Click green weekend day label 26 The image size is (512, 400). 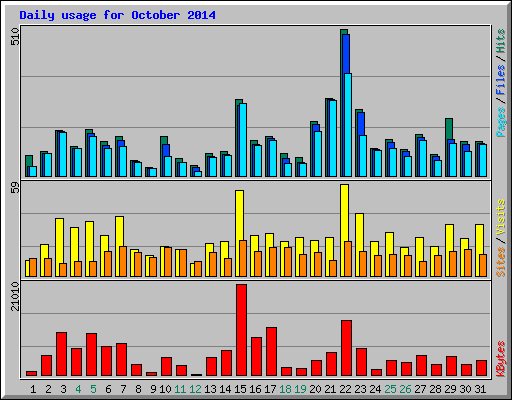tap(405, 389)
